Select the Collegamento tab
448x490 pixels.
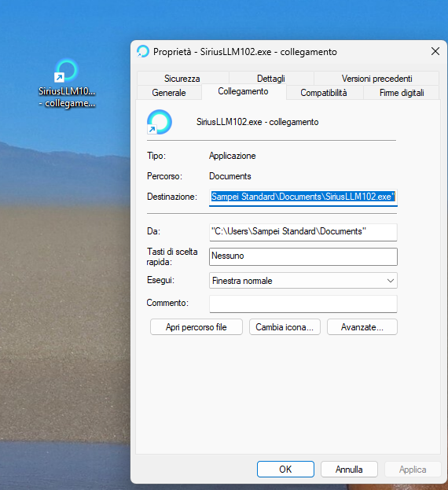243,91
